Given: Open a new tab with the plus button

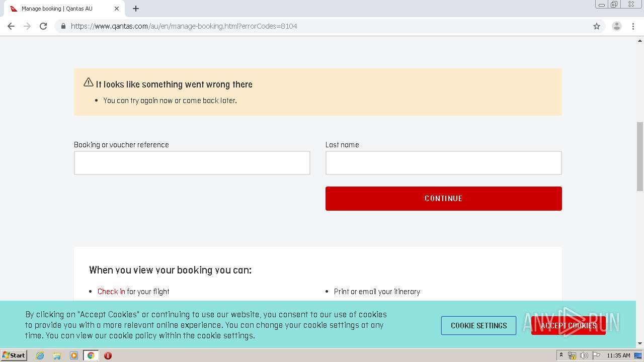Looking at the screenshot, I should (x=136, y=9).
